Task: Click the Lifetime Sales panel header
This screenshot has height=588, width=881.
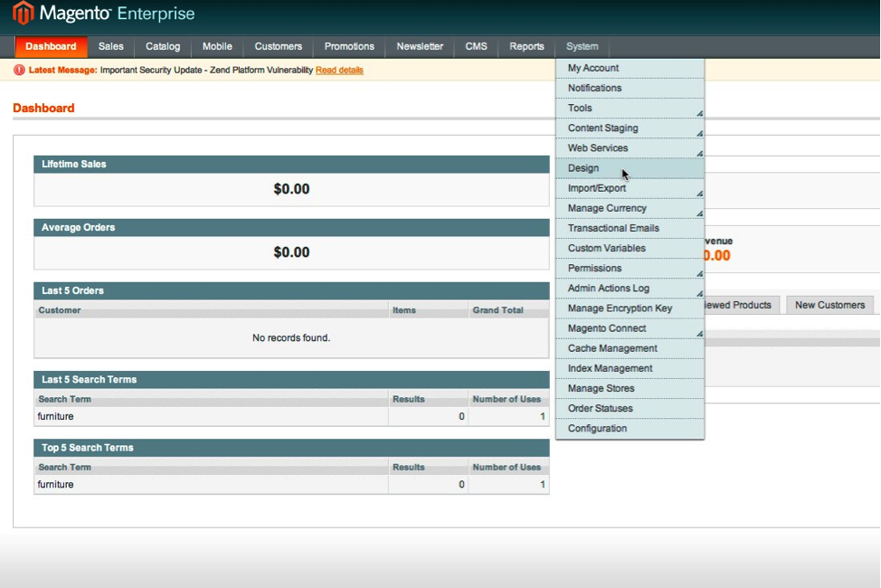Action: 291,164
